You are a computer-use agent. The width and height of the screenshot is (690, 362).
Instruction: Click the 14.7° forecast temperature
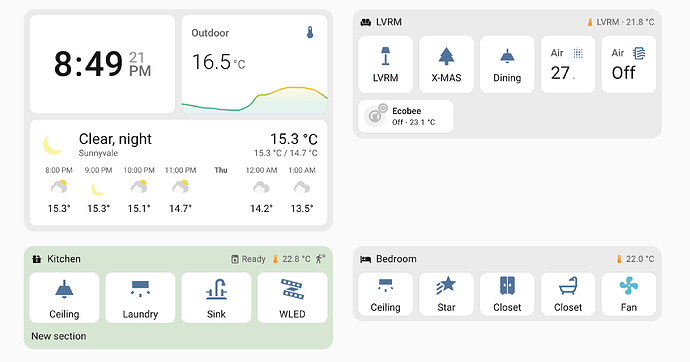pyautogui.click(x=180, y=208)
